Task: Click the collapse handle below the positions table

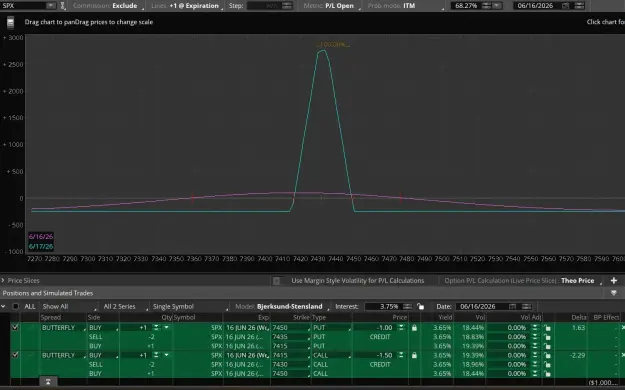Action: pyautogui.click(x=48, y=382)
